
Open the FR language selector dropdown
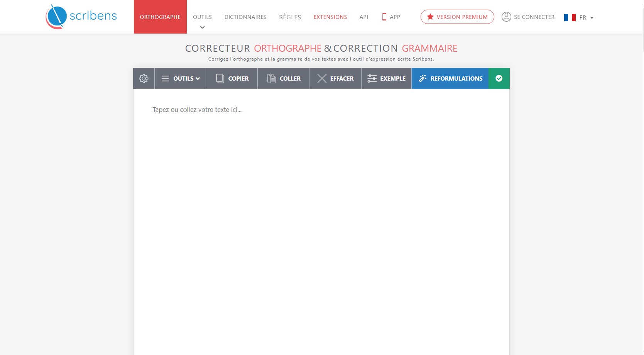pos(586,18)
